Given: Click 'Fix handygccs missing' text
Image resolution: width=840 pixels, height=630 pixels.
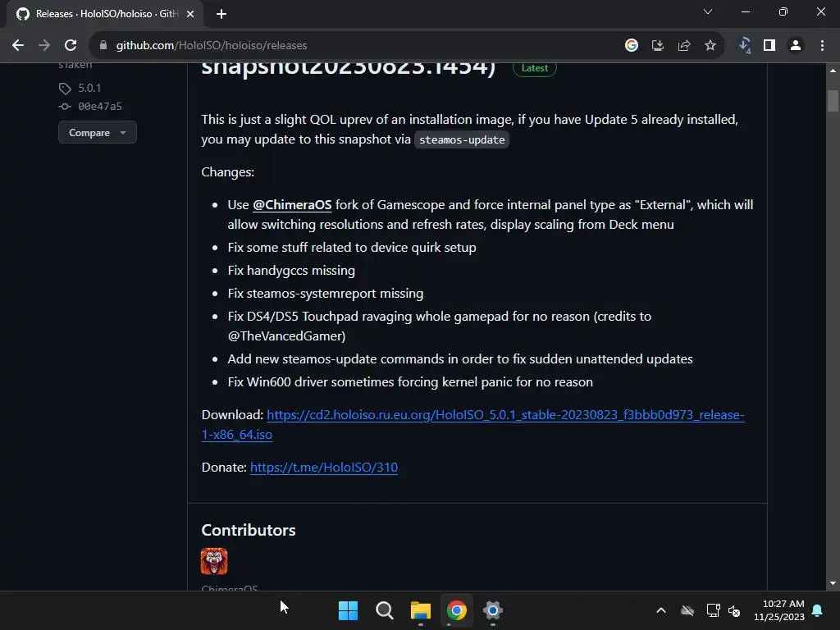Looking at the screenshot, I should 291,271.
